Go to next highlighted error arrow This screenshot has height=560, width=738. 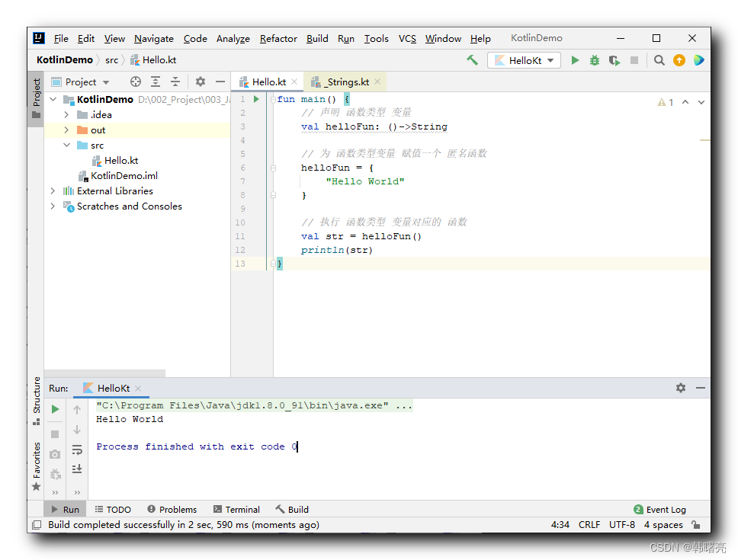coord(701,102)
